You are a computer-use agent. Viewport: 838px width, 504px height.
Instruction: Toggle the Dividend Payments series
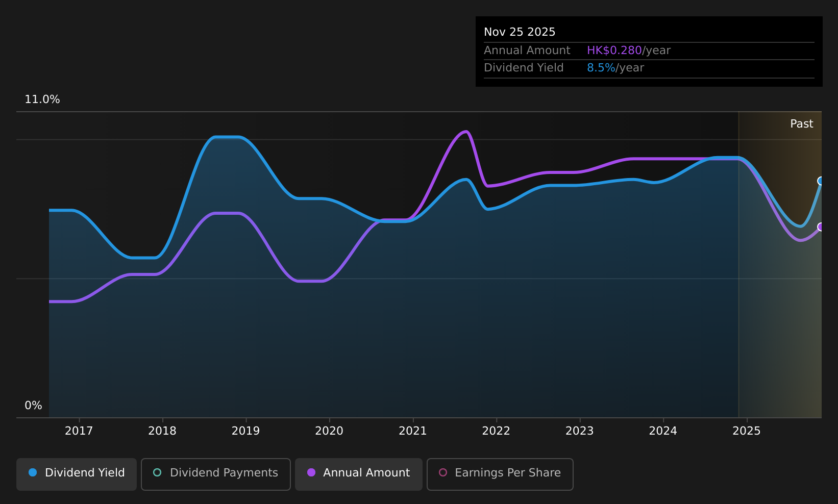coord(216,474)
